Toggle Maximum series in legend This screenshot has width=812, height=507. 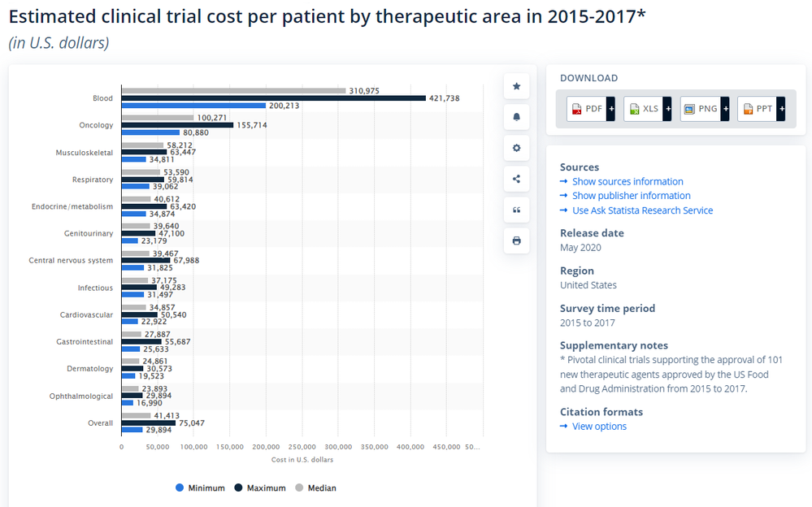point(260,487)
